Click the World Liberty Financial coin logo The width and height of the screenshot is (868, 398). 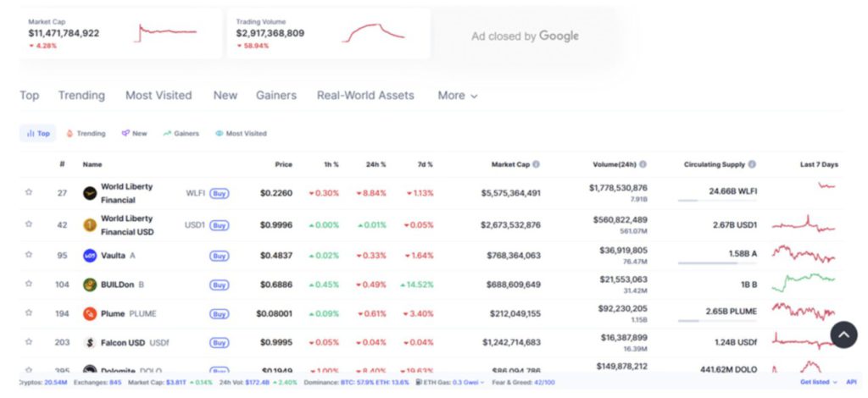(x=90, y=193)
